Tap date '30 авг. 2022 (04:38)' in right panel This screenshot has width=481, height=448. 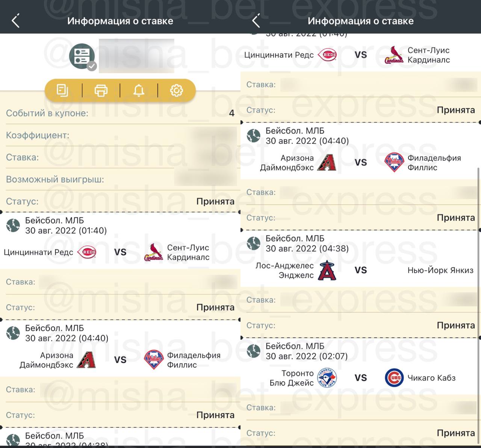(307, 248)
